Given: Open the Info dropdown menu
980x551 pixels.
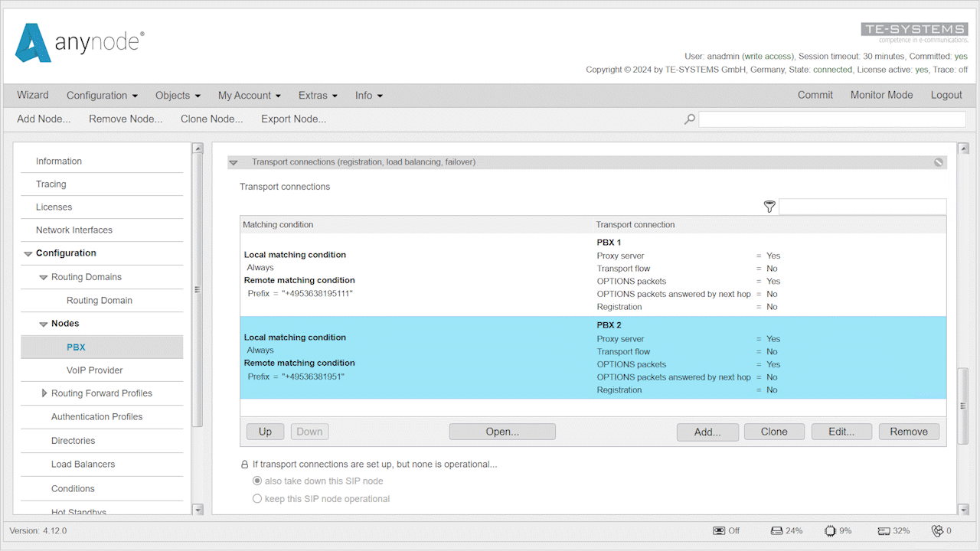Looking at the screenshot, I should (x=369, y=96).
